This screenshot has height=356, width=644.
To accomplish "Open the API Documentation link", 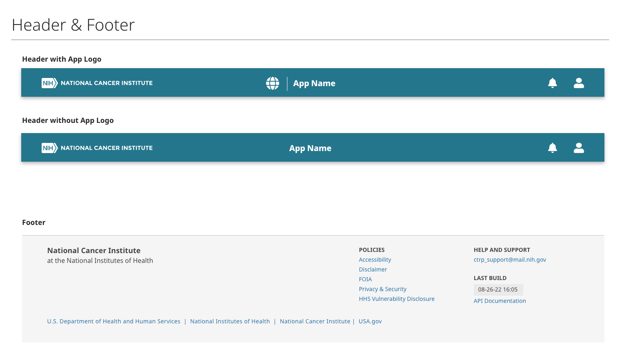I will coord(500,301).
